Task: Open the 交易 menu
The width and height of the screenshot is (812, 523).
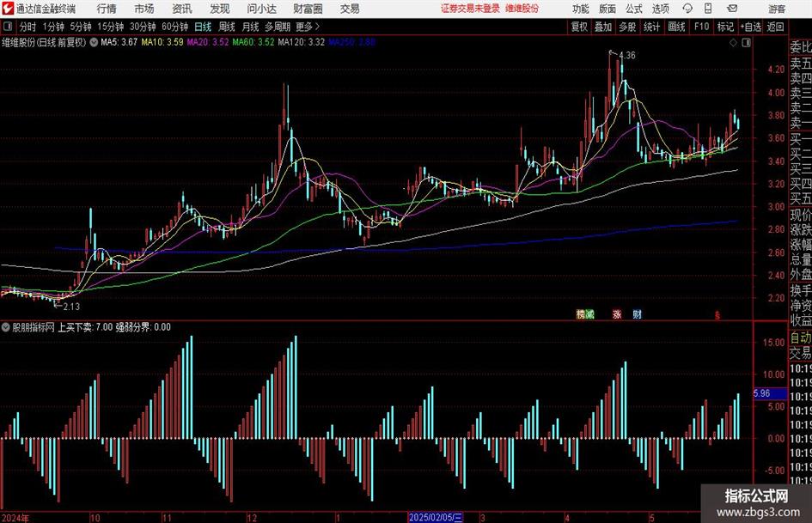Action: [x=350, y=9]
